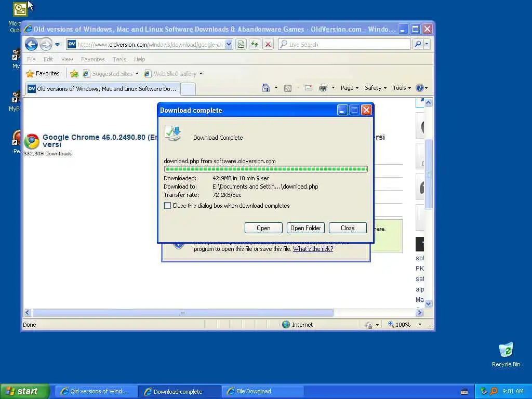Toggle Compatibility View icon
This screenshot has width=532, height=399.
(241, 45)
